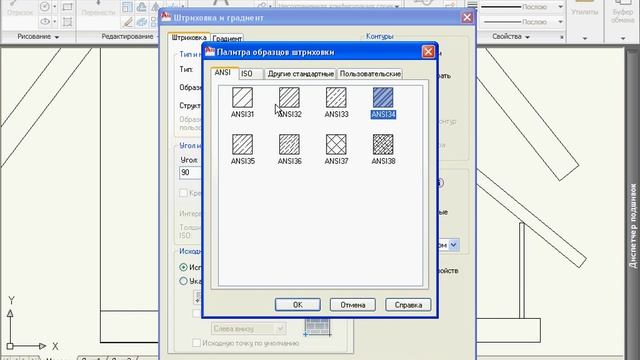This screenshot has width=640, height=360.
Task: Expand the Редактирование panel
Action: [129, 37]
